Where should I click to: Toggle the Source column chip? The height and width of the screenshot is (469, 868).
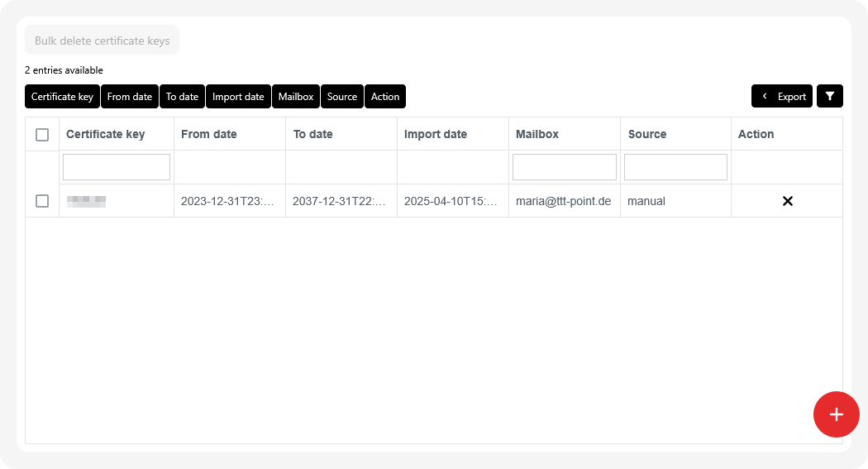(341, 97)
